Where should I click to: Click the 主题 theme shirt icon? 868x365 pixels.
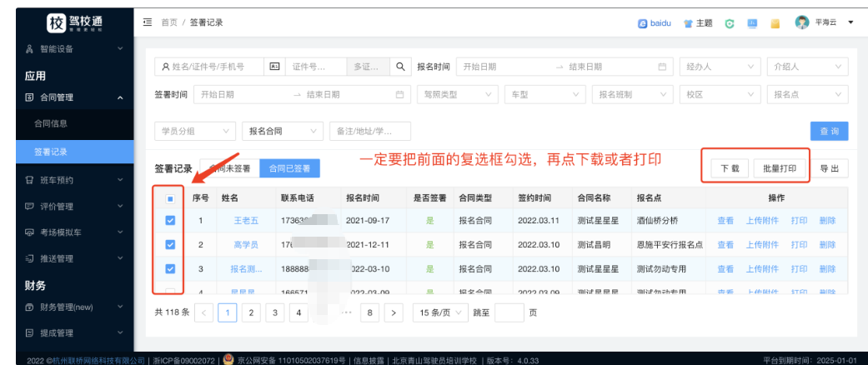pyautogui.click(x=689, y=23)
